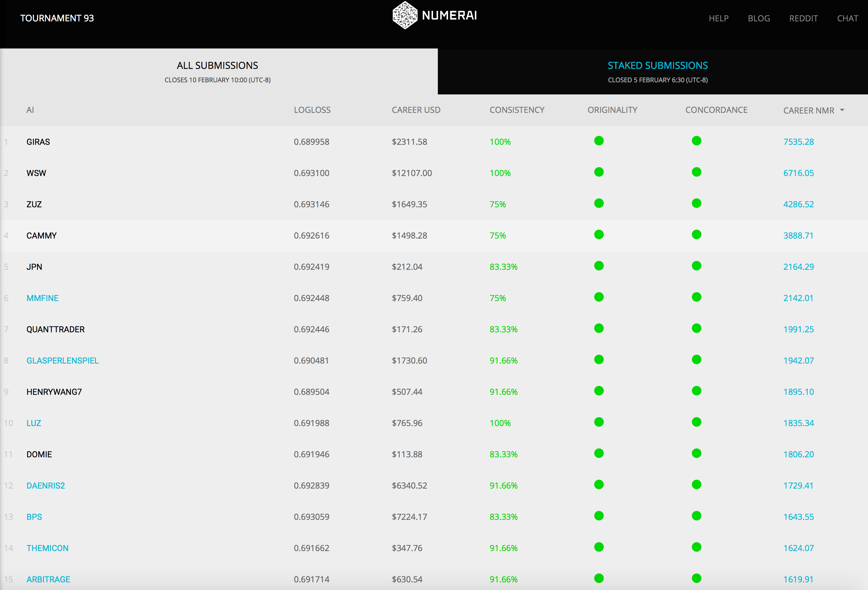Open the Blog page link
This screenshot has height=590, width=868.
tap(759, 18)
